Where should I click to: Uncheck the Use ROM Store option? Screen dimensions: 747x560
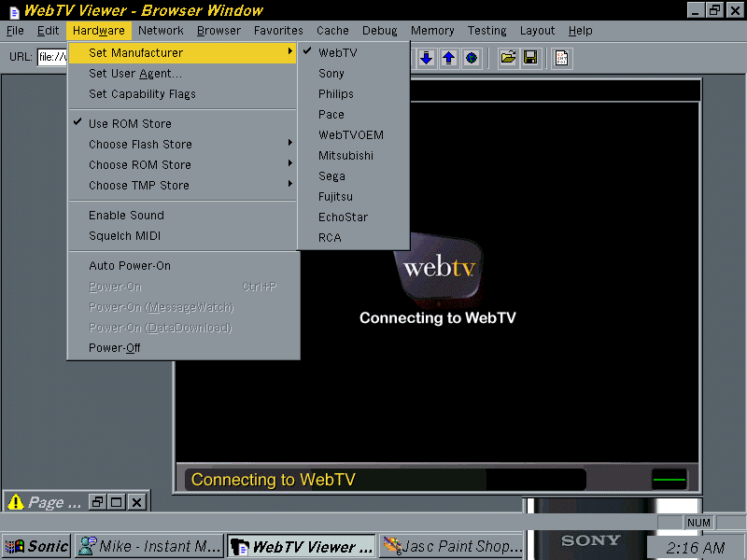point(130,123)
